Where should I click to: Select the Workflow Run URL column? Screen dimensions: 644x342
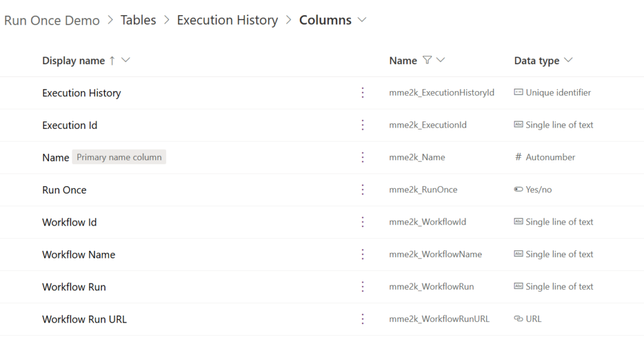point(84,319)
